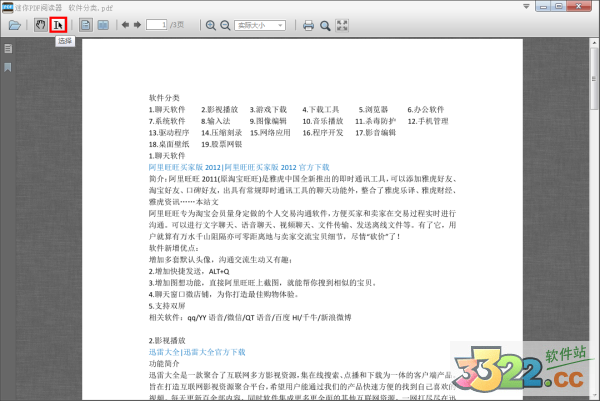Screen dimensions: 600x401
Task: Open the bookmarks panel in sidebar
Action: click(x=8, y=68)
